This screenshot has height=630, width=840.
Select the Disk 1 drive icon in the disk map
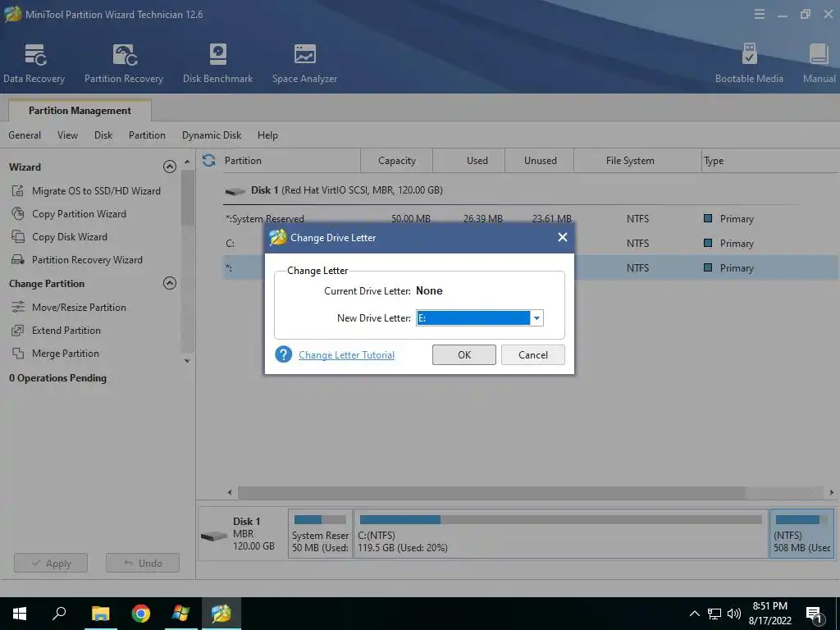point(214,536)
